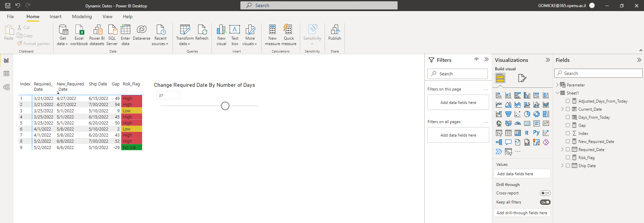Select the Map globe visual

point(499,123)
